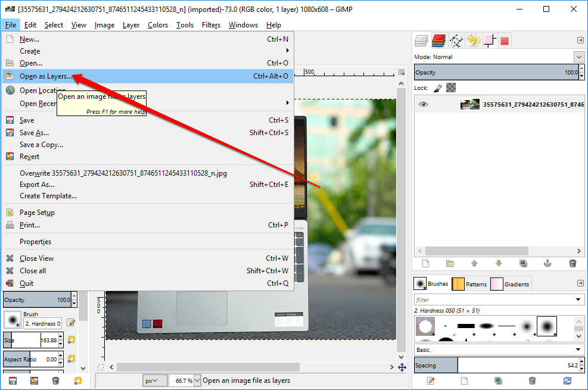Image resolution: width=588 pixels, height=390 pixels.
Task: Open the Paths dock tab
Action: 456,40
